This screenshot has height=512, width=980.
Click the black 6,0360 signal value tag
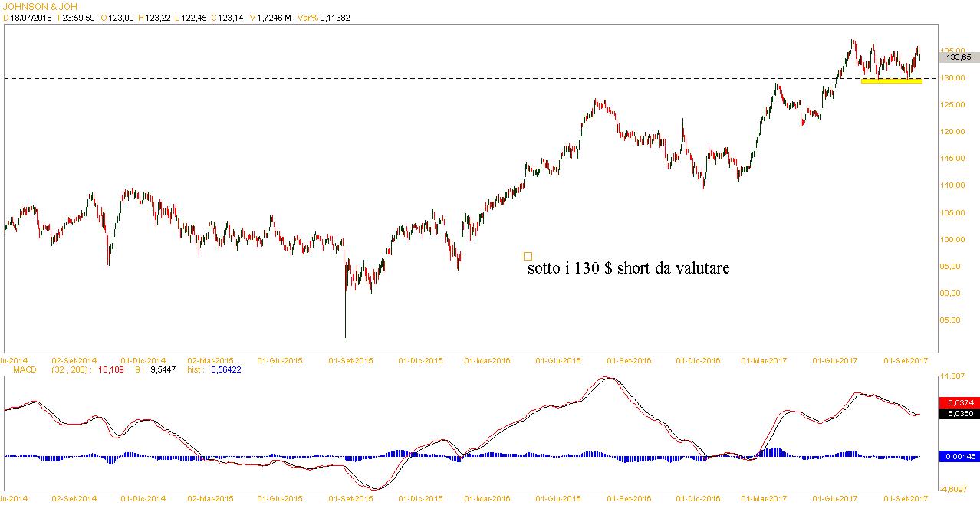point(959,414)
